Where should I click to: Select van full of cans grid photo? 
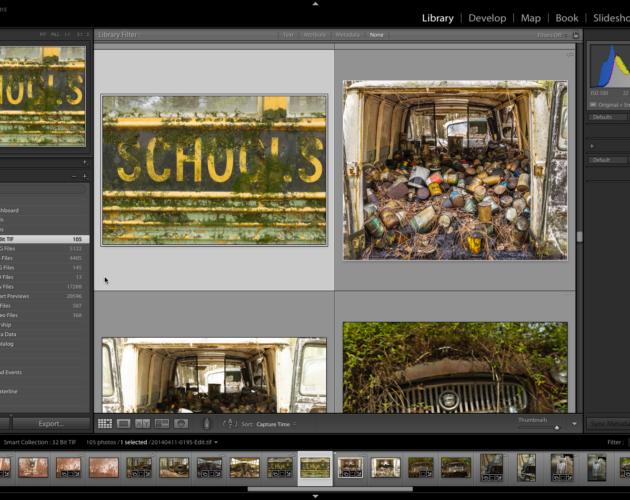455,170
